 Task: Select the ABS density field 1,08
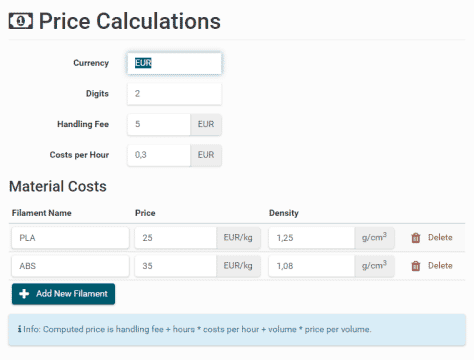(312, 266)
